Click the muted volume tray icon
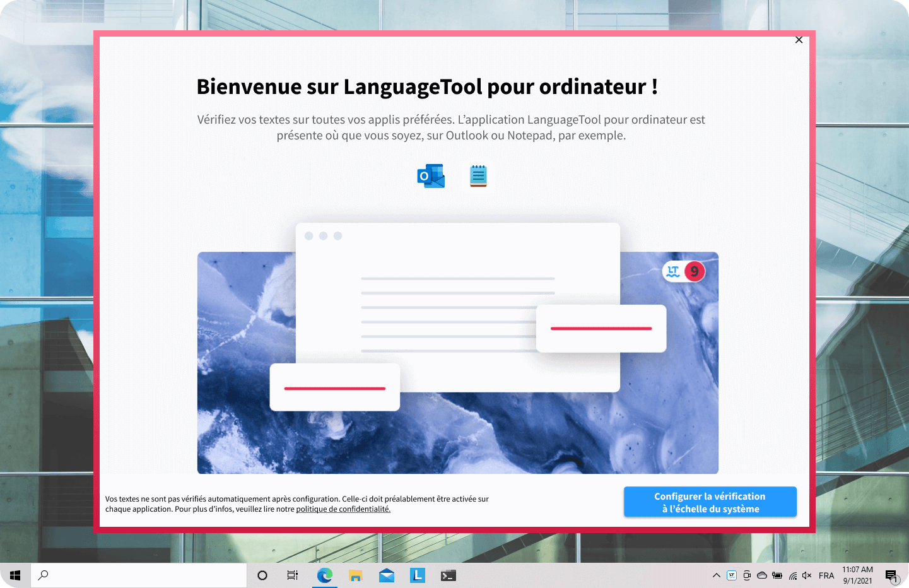 coord(807,575)
